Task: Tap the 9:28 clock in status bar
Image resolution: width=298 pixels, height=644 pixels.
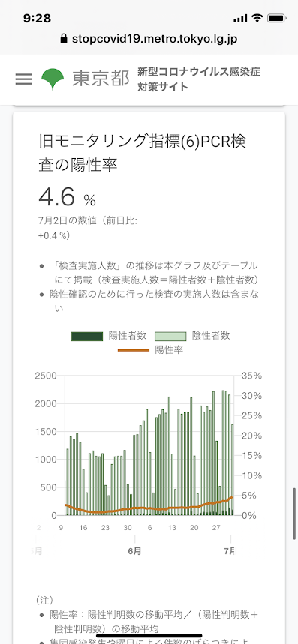Action: 38,18
